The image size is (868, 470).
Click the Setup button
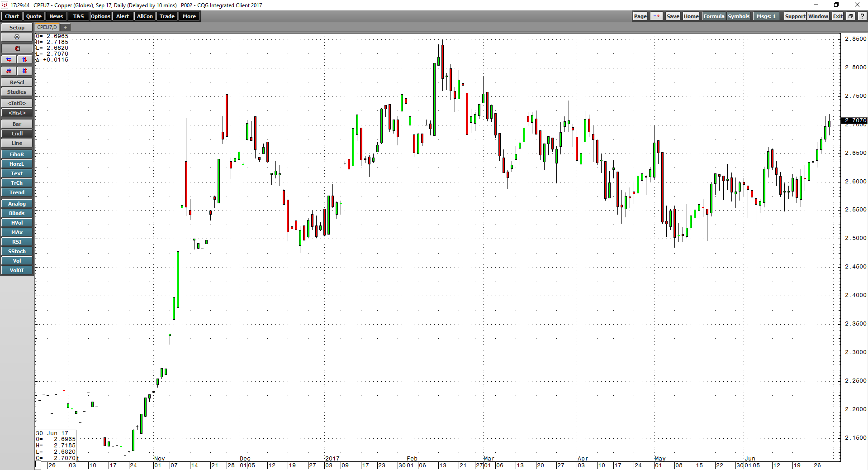pyautogui.click(x=17, y=28)
